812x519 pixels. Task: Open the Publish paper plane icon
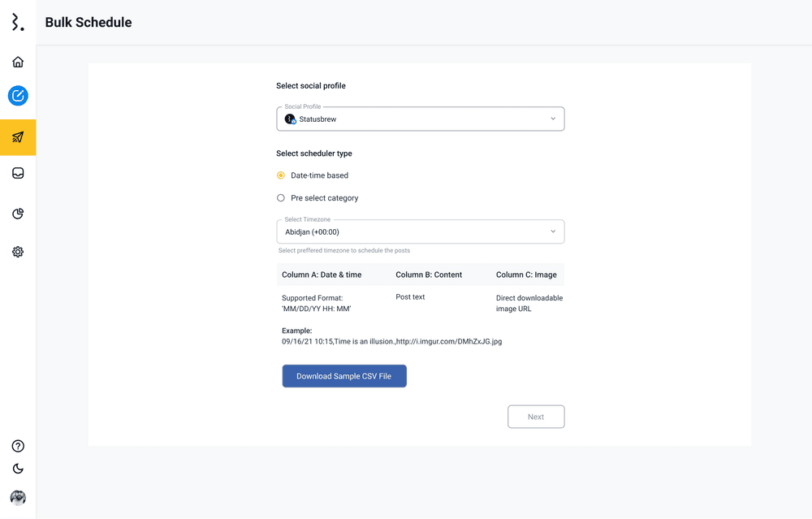point(18,137)
